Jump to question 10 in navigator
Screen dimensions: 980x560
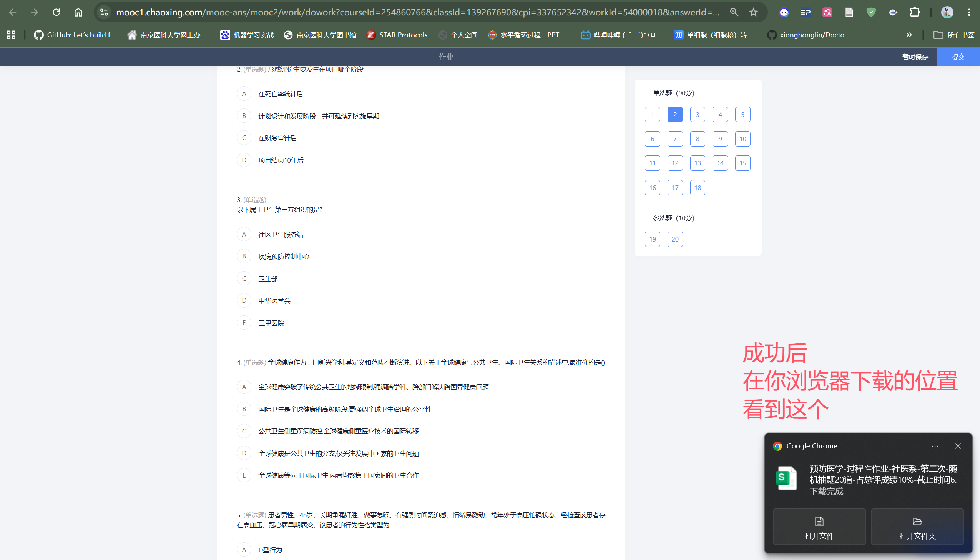pos(743,139)
